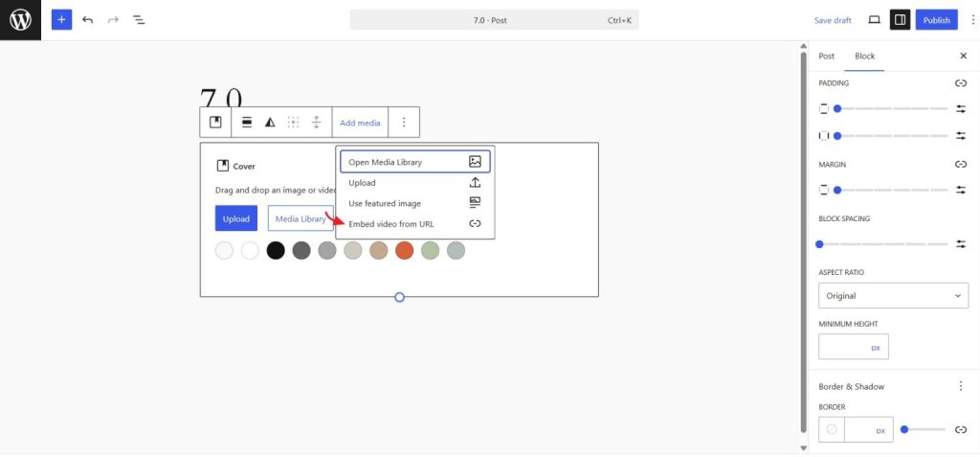Change alignment in the block toolbar
This screenshot has width=980, height=457.
247,123
